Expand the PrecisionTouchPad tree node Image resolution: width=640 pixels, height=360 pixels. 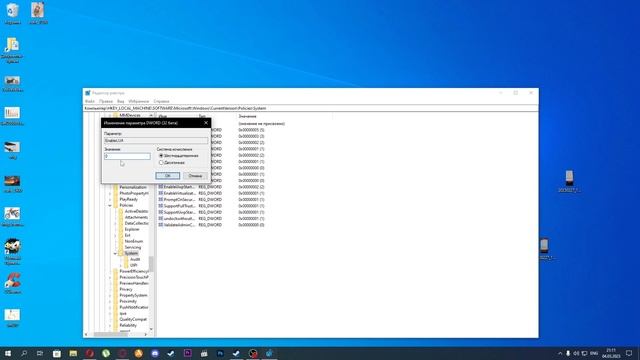pyautogui.click(x=110, y=277)
